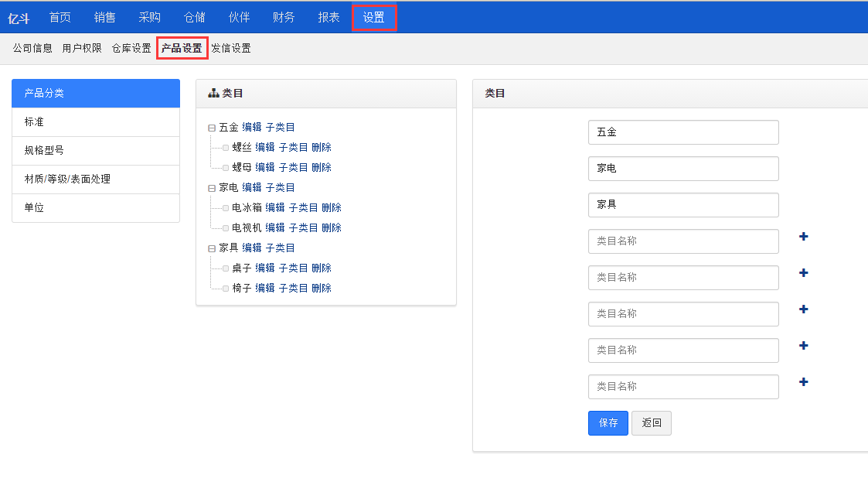Switch to the 仓库设置 sub-tab
The image size is (868, 482).
click(131, 48)
